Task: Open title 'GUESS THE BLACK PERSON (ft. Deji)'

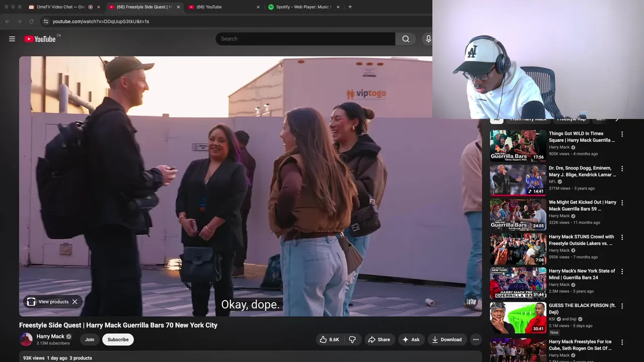Action: pyautogui.click(x=582, y=309)
